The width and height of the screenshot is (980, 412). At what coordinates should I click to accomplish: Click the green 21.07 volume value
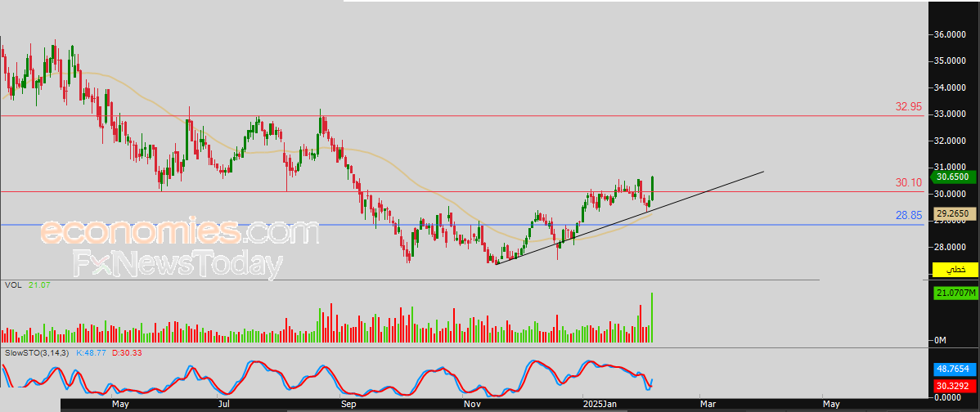click(39, 284)
